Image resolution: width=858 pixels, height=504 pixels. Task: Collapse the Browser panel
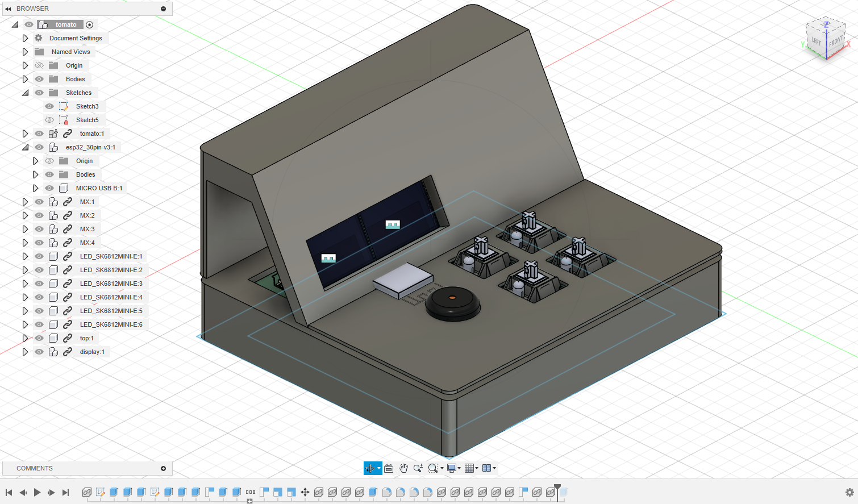[x=7, y=9]
